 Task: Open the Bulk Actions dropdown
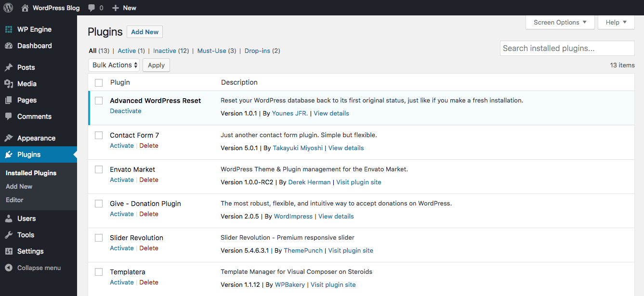[114, 64]
